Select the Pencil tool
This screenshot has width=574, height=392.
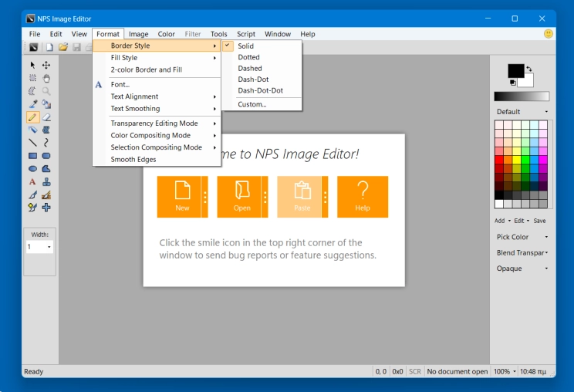click(x=32, y=117)
